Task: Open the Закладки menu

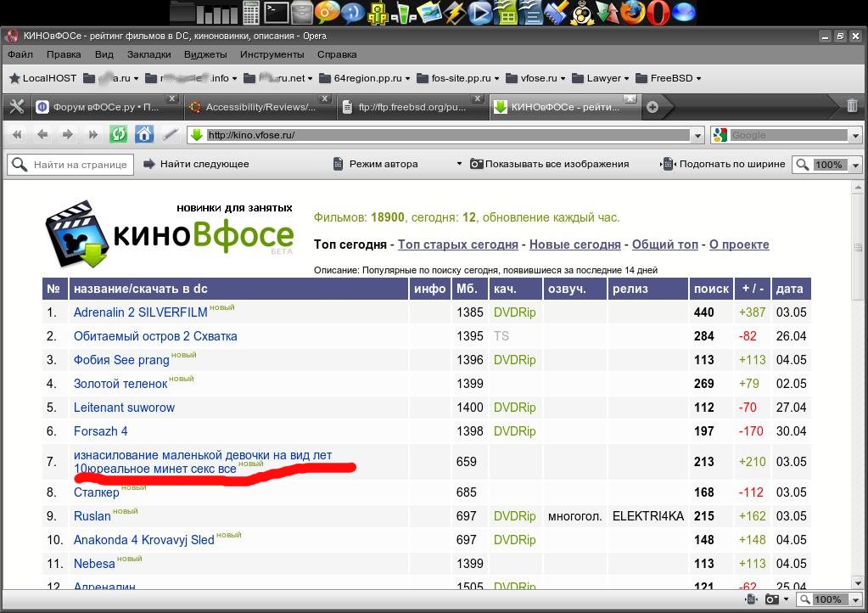Action: [148, 54]
